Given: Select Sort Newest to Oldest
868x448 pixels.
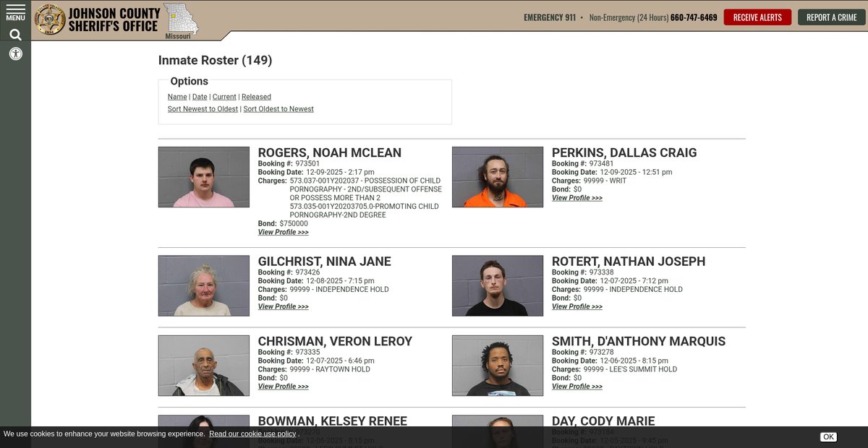Looking at the screenshot, I should coord(203,109).
